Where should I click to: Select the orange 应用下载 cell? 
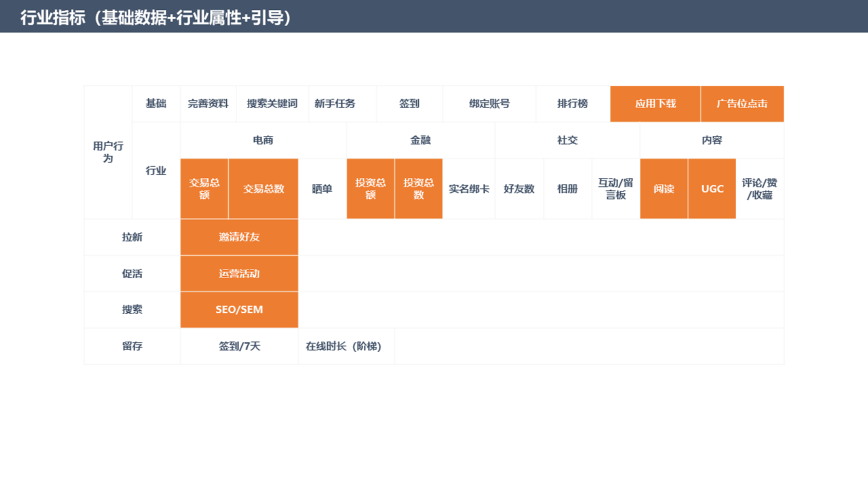click(x=655, y=104)
